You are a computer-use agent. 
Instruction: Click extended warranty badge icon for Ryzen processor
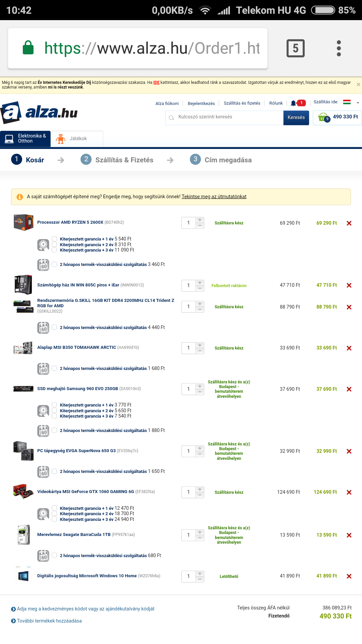[43, 245]
